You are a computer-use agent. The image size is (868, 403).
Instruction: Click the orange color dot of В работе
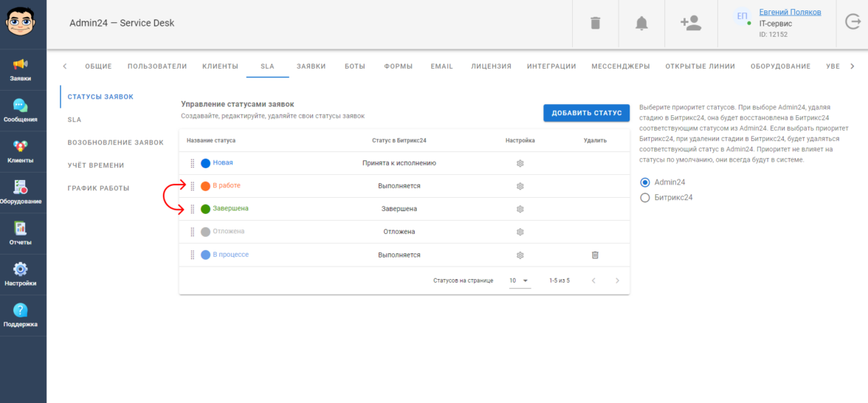206,186
